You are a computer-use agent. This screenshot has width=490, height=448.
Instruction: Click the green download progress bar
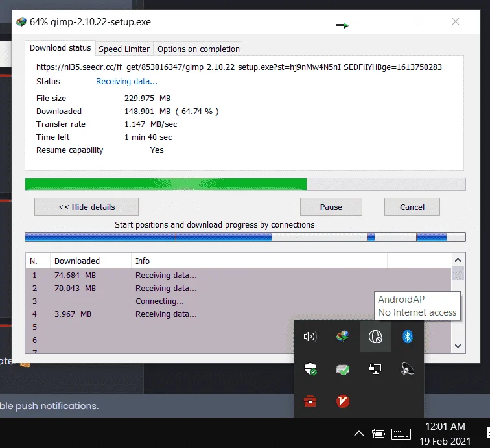point(245,184)
